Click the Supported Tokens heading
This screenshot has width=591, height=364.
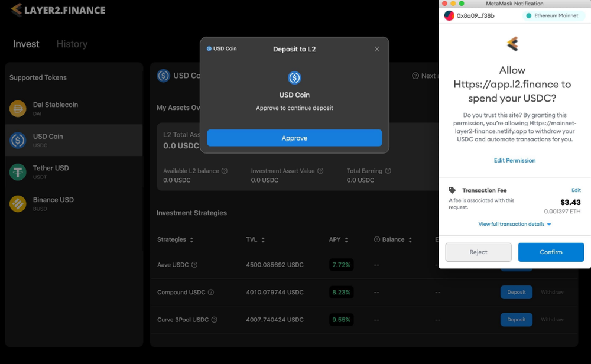[38, 77]
